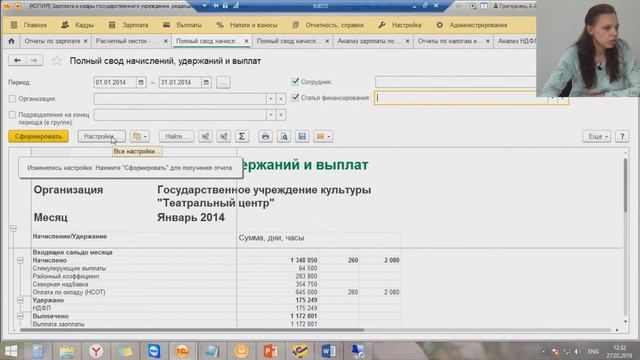This screenshot has width=640, height=360.
Task: Clear the Подразделение field
Action: click(x=281, y=115)
